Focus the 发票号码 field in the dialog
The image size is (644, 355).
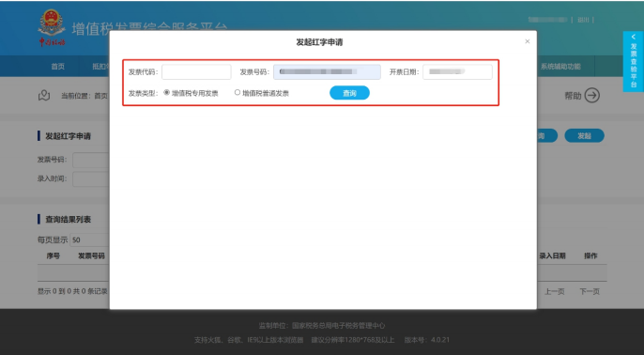pos(327,72)
